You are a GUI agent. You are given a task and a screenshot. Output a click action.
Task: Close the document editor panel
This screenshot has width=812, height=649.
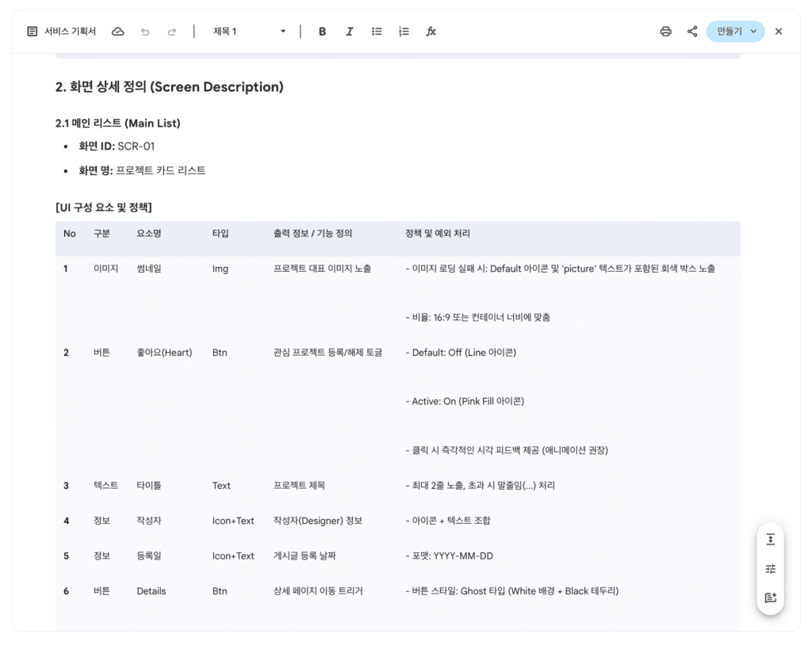(x=779, y=32)
